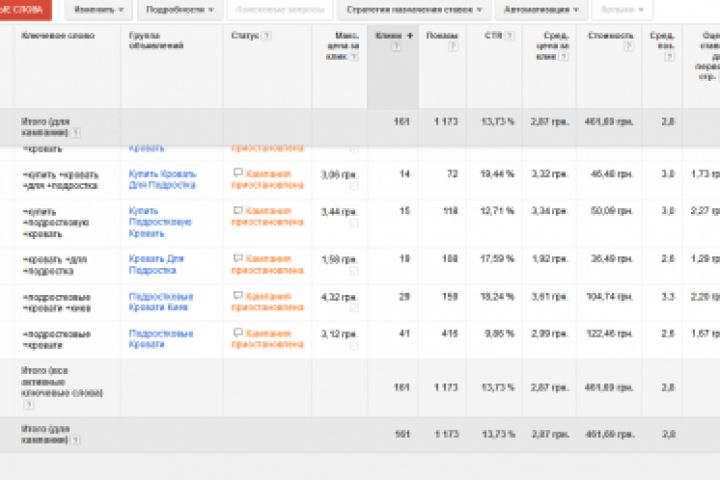
Task: Select keyword +кровать +для +подростка
Action: [x=54, y=265]
